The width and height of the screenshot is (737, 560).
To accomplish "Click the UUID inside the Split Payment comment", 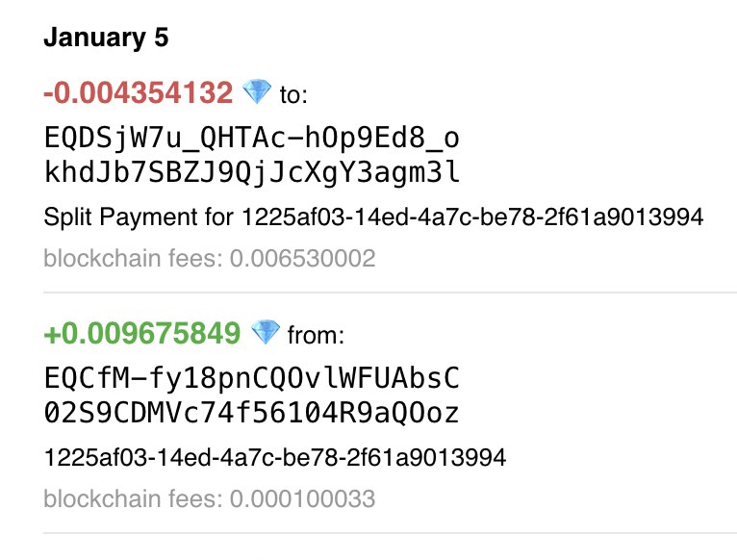I will click(472, 217).
